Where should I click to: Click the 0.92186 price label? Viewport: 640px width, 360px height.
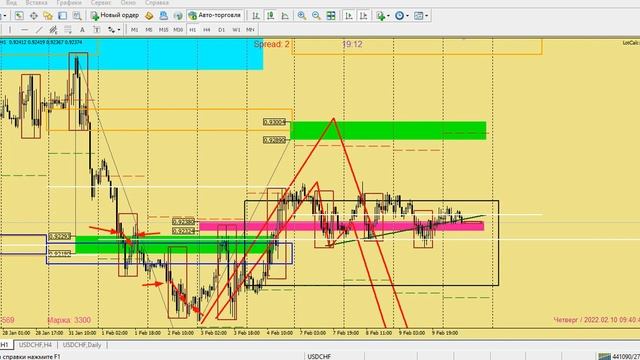(60, 254)
